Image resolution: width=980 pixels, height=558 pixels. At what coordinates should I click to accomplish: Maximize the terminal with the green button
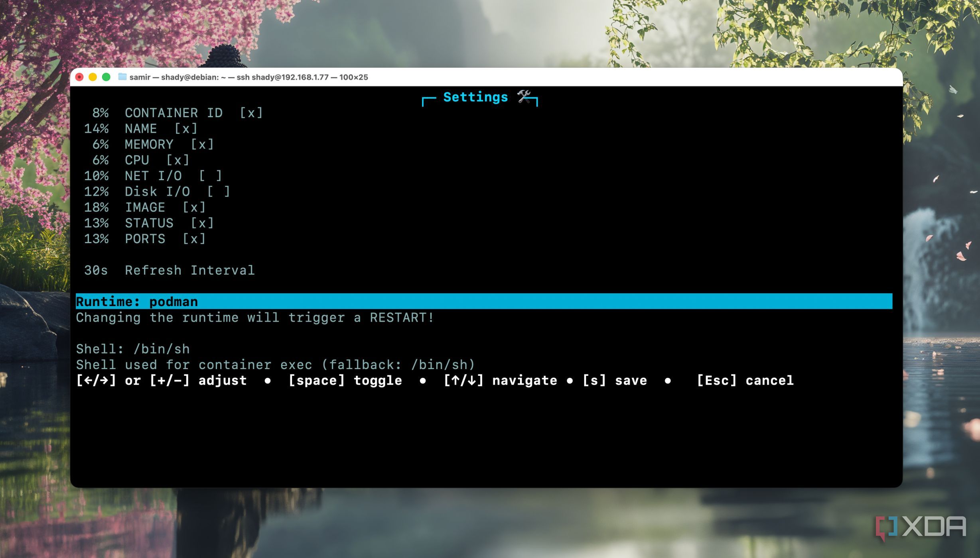(x=106, y=77)
